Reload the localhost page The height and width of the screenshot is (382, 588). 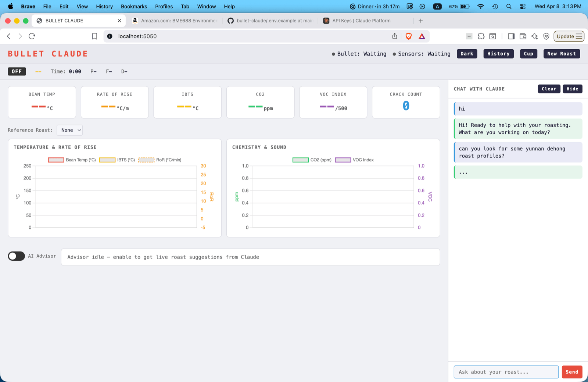click(32, 36)
